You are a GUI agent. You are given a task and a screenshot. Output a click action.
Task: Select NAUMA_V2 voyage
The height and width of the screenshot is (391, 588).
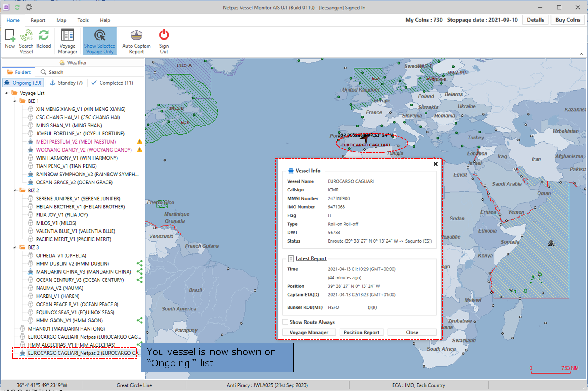click(60, 288)
